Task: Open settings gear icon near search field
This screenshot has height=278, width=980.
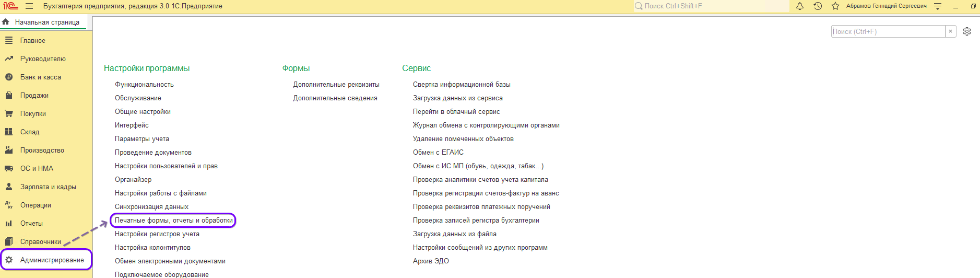Action: 967,31
